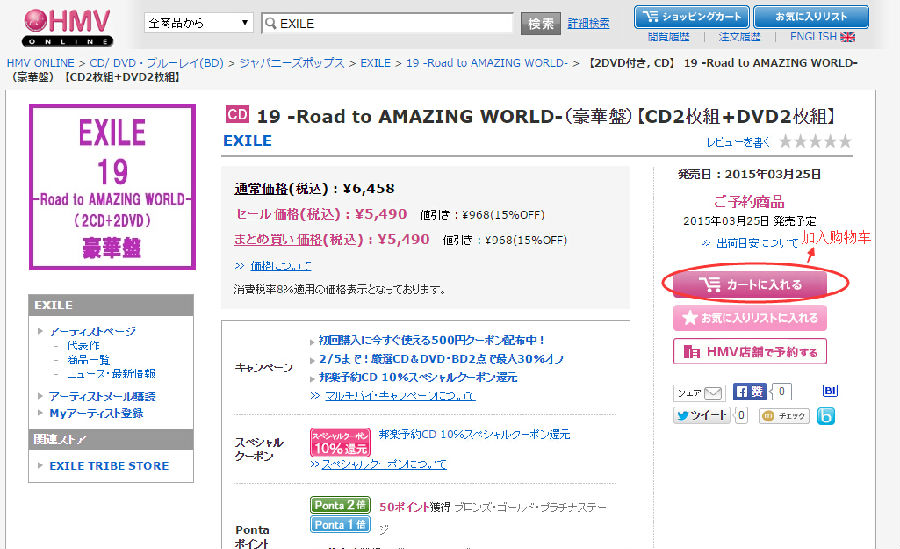
Task: Click the five-star review rating
Action: point(815,142)
